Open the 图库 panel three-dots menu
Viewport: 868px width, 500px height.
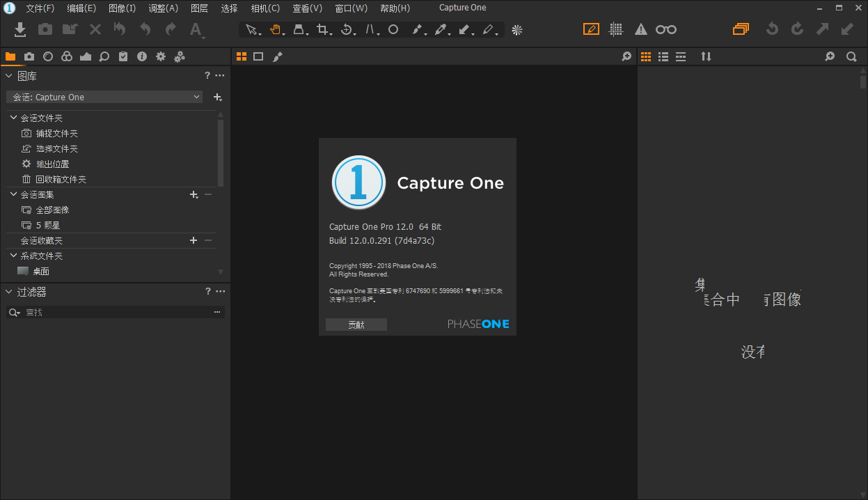(220, 76)
